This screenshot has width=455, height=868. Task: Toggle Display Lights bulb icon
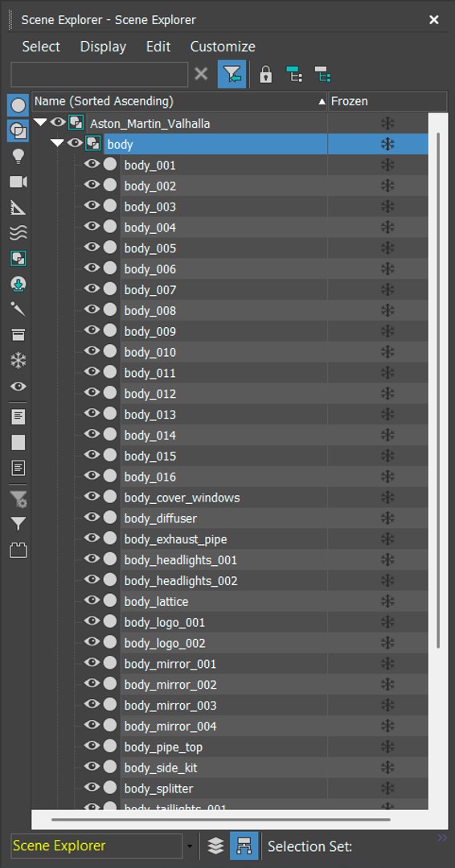[x=18, y=157]
